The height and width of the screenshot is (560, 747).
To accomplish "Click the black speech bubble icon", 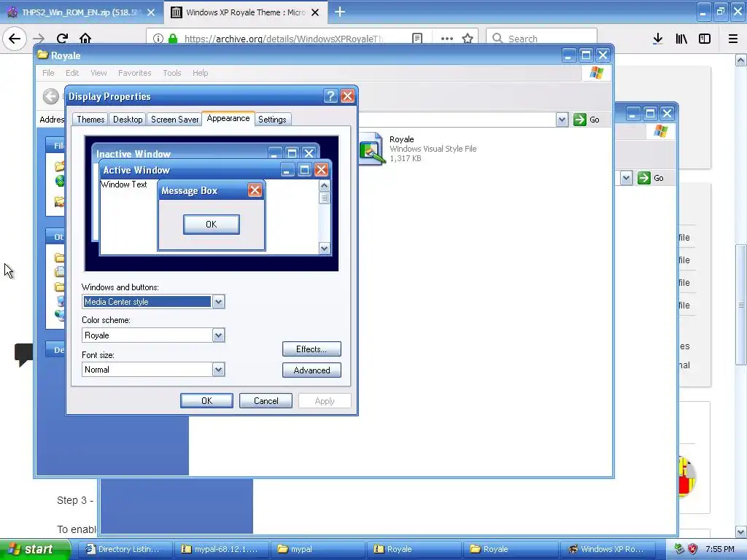I will [24, 354].
